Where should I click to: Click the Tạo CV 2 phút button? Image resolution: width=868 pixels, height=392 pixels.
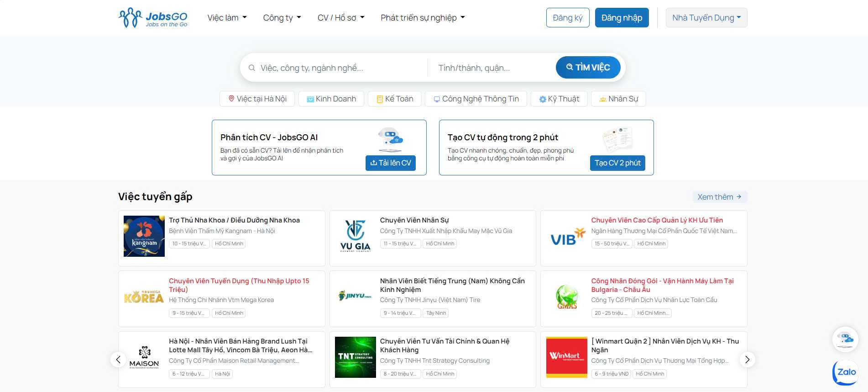pos(617,163)
